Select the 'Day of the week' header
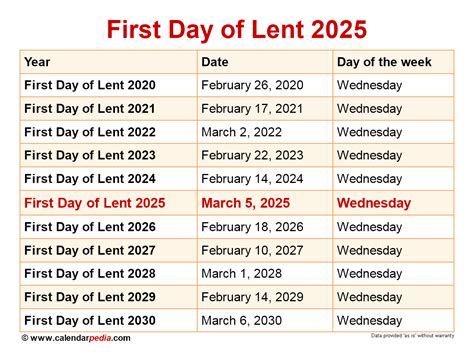Screen dimensions: 474x362 (x=384, y=62)
